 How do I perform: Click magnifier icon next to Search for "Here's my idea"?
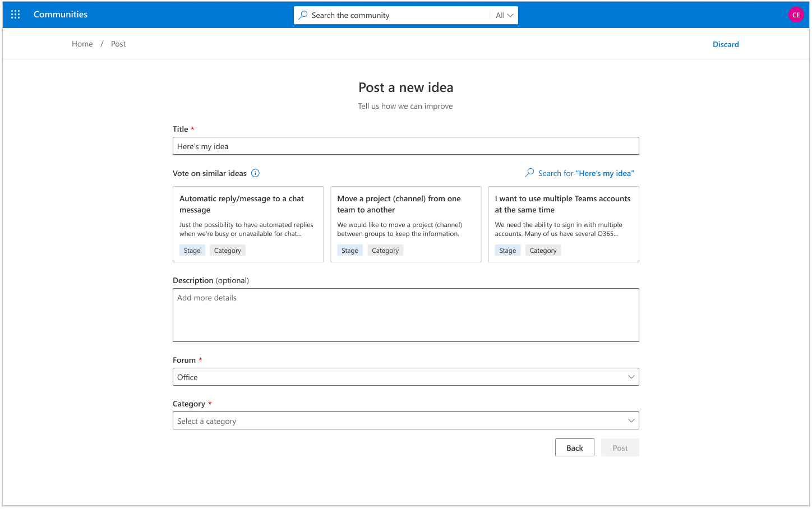coord(529,173)
